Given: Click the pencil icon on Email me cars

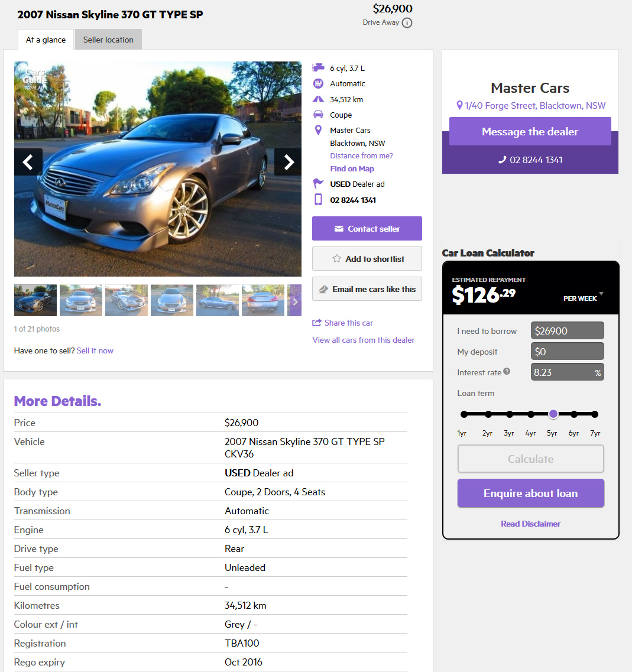Looking at the screenshot, I should tap(323, 289).
